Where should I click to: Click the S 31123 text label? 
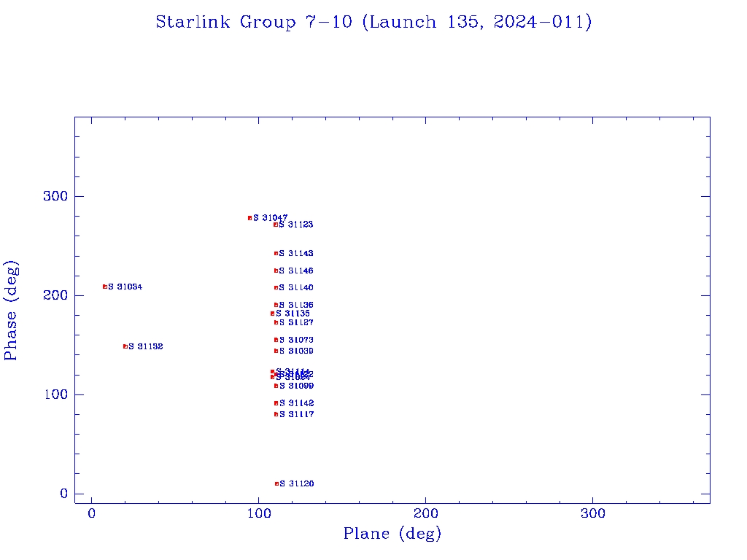tap(296, 225)
